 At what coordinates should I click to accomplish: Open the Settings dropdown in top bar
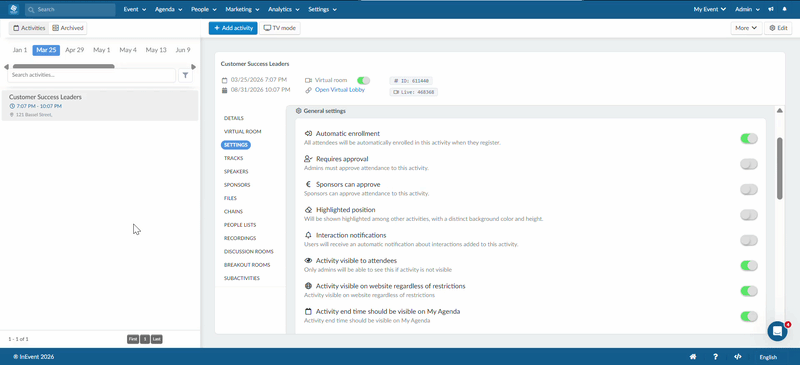pyautogui.click(x=322, y=9)
